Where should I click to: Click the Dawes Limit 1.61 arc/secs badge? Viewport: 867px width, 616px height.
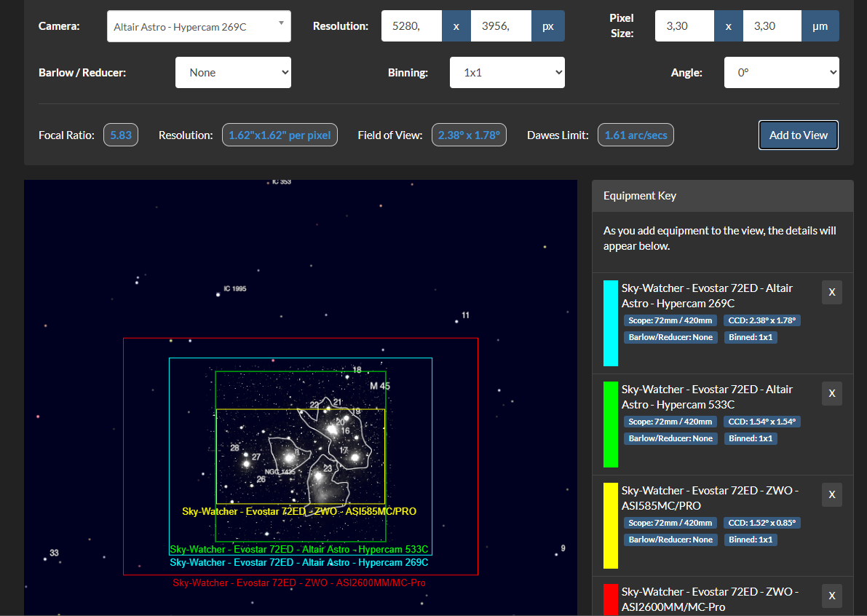coord(636,135)
